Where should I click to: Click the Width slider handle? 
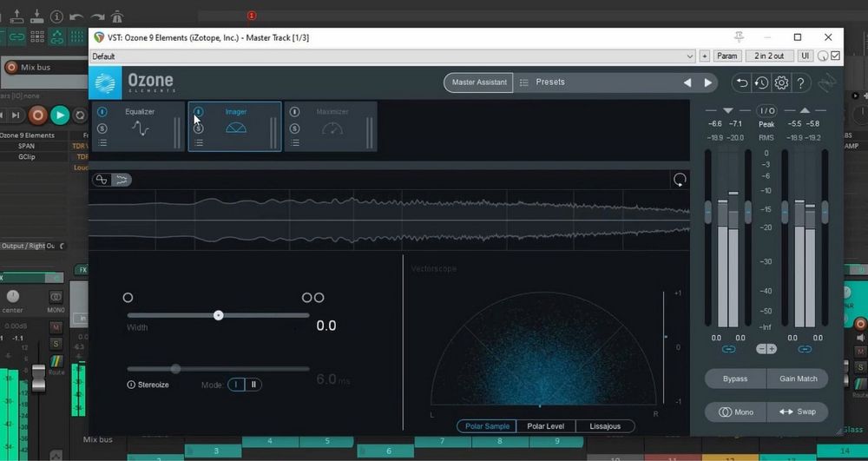tap(219, 315)
